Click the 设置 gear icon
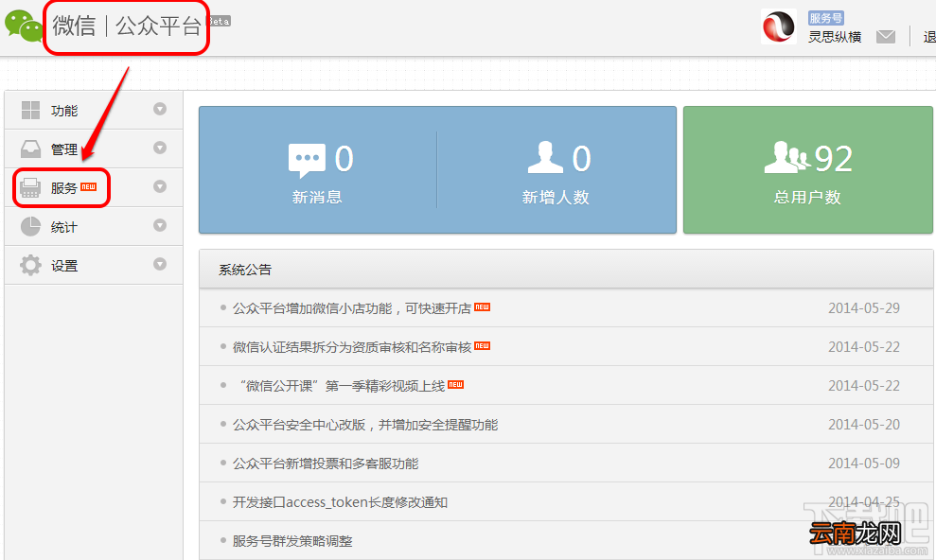This screenshot has height=560, width=936. pyautogui.click(x=30, y=266)
